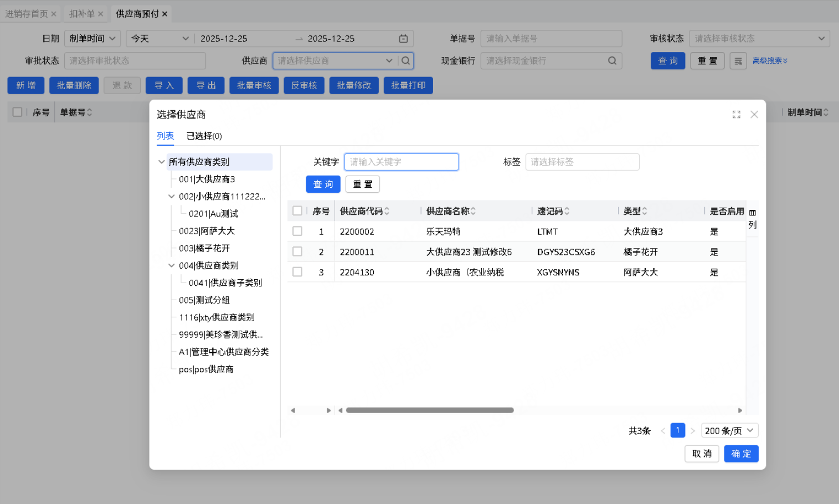Select checkbox for supplier 2200011

[297, 252]
